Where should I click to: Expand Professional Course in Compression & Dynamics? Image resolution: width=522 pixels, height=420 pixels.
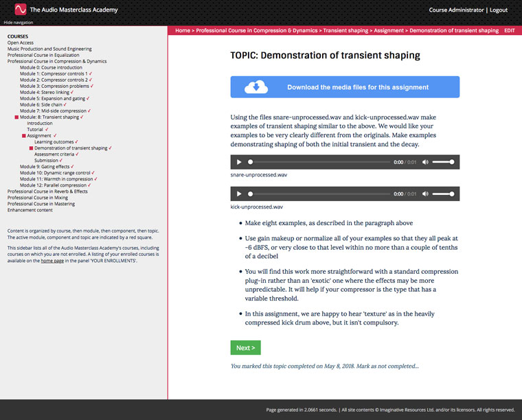pyautogui.click(x=57, y=62)
